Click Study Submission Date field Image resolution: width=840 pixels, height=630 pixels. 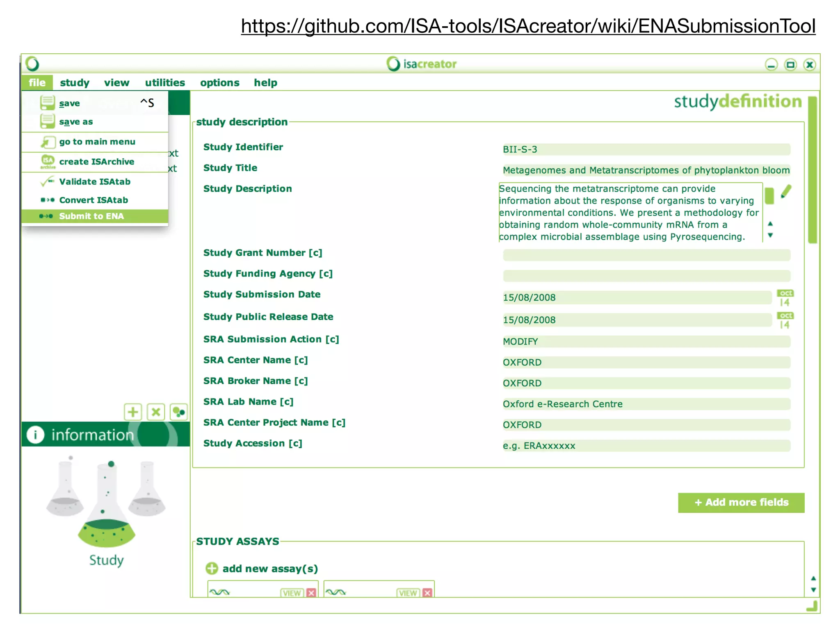pyautogui.click(x=637, y=297)
